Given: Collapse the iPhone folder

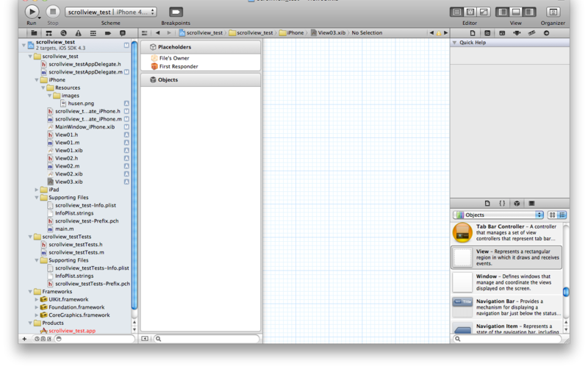Looking at the screenshot, I should 37,80.
